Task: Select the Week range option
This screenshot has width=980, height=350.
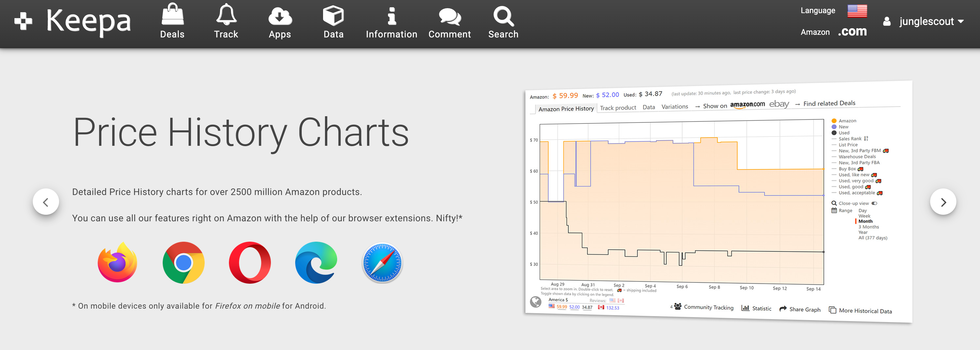Action: click(x=864, y=216)
